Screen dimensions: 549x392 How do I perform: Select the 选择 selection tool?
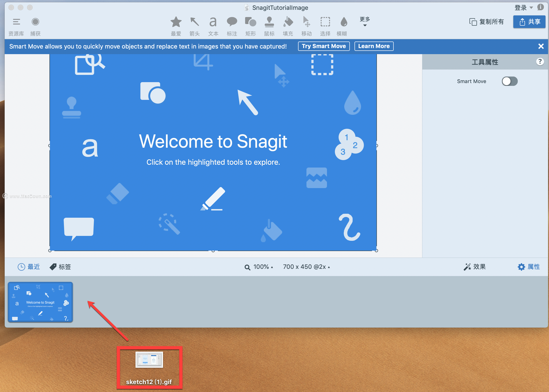(325, 27)
